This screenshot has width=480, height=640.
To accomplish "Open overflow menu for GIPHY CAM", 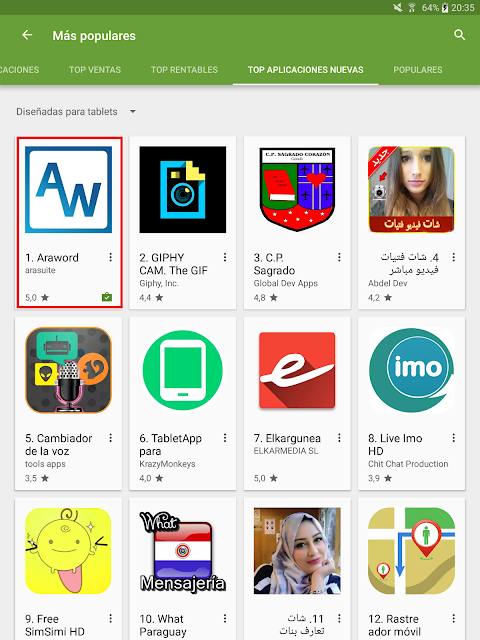I will (x=225, y=257).
